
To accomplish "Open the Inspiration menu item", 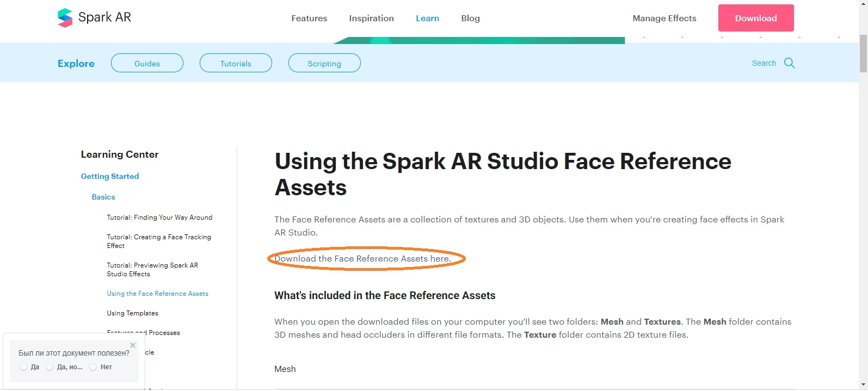I will (371, 18).
